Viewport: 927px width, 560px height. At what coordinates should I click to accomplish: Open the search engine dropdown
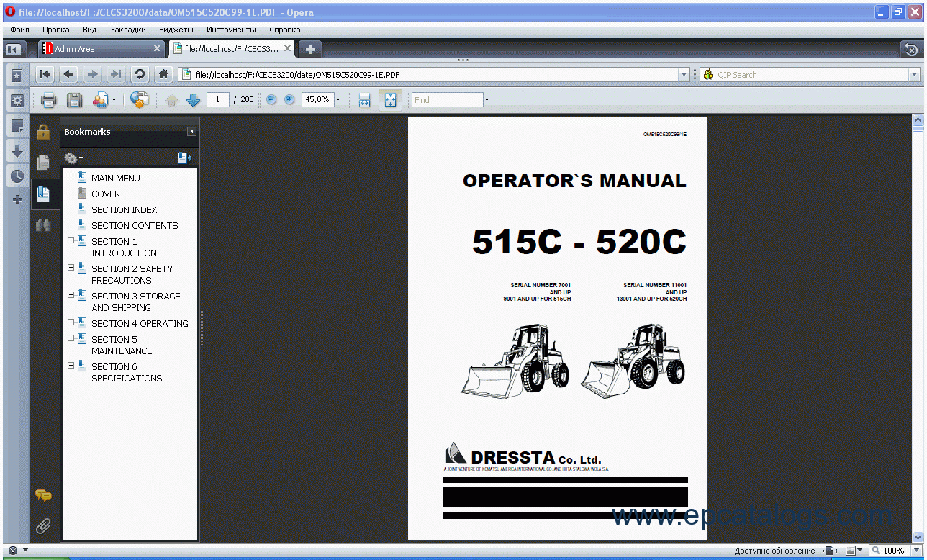pyautogui.click(x=914, y=74)
